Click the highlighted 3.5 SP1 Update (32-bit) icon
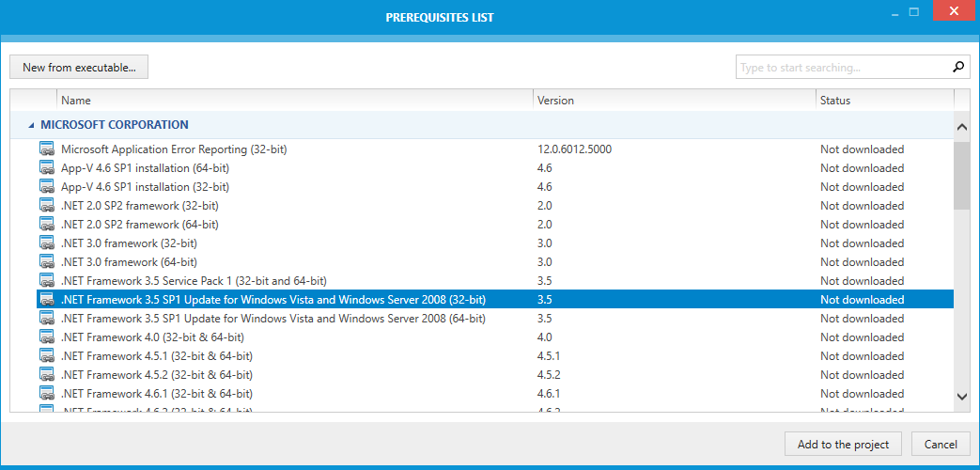The width and height of the screenshot is (980, 470). [x=47, y=299]
